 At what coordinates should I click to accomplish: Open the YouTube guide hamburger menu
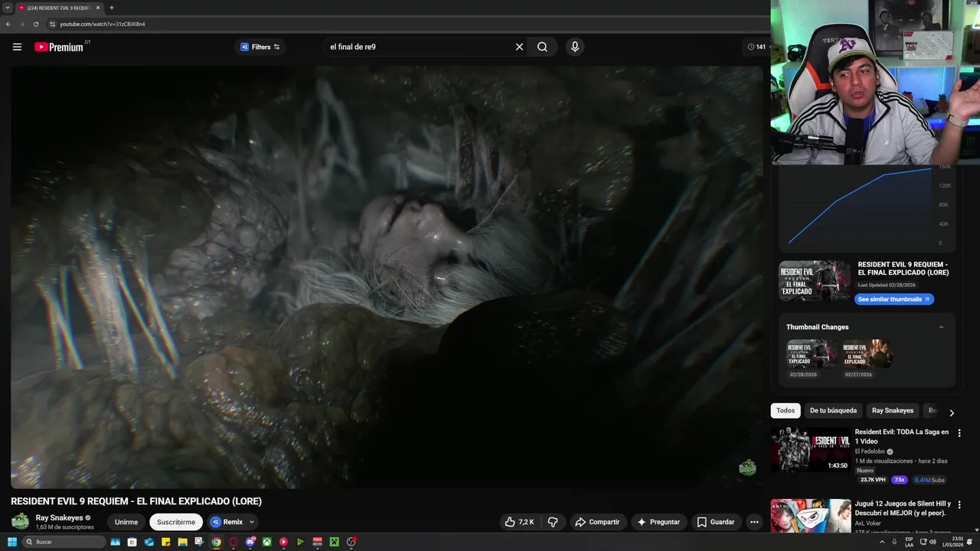[x=17, y=47]
